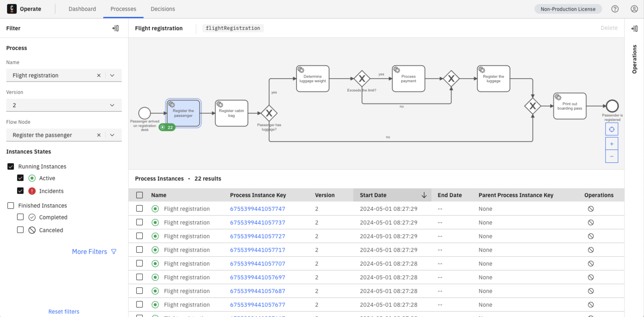
Task: Open the Flow Node dropdown
Action: (112, 135)
